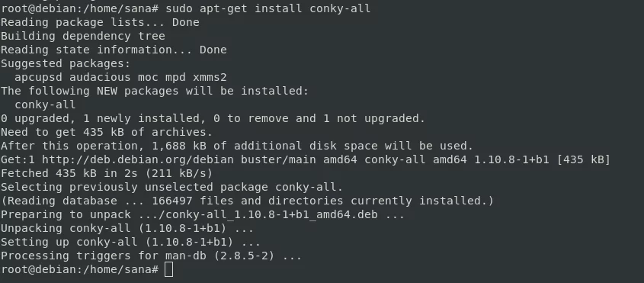Click the '1,688 kB' disk space value
This screenshot has width=644, height=283.
[178, 146]
